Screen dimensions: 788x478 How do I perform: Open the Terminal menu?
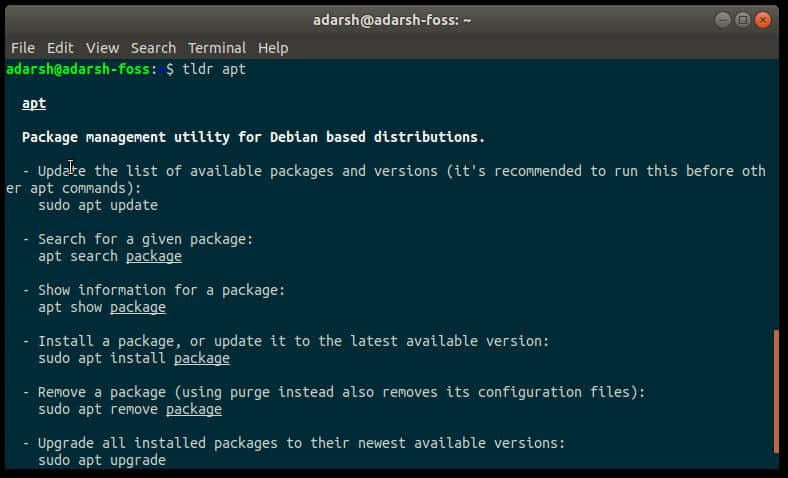pyautogui.click(x=217, y=47)
